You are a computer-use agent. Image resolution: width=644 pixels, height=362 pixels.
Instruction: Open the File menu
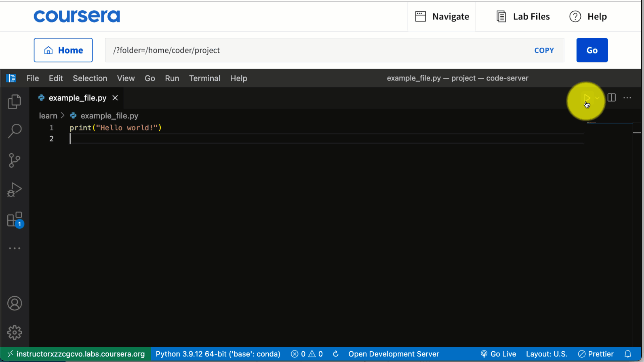(x=33, y=78)
